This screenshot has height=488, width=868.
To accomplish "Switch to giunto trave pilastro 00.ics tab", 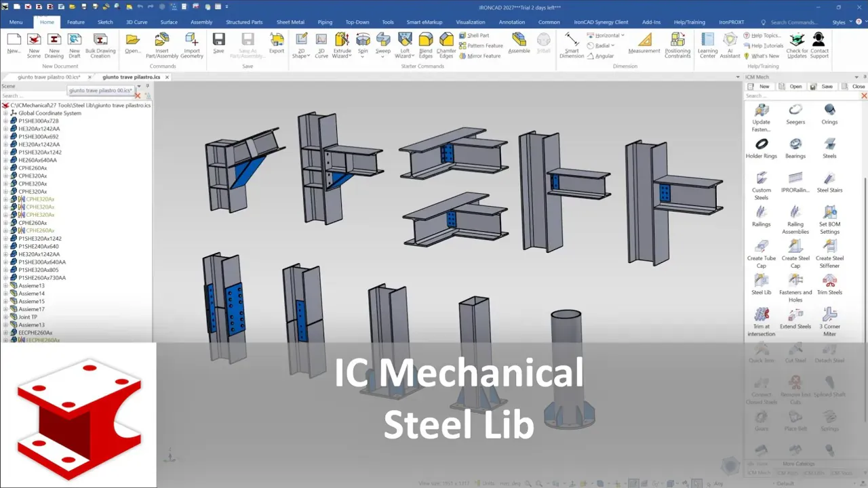I will pos(49,77).
